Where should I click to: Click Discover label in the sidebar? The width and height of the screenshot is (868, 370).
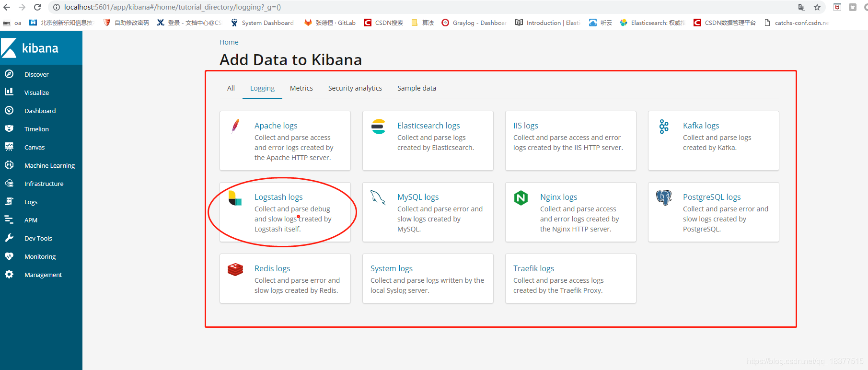tap(36, 74)
